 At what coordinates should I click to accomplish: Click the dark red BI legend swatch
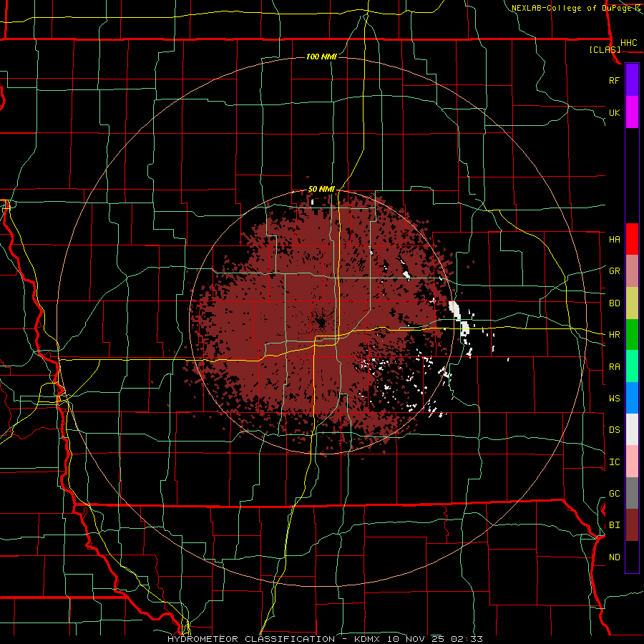coord(632,525)
